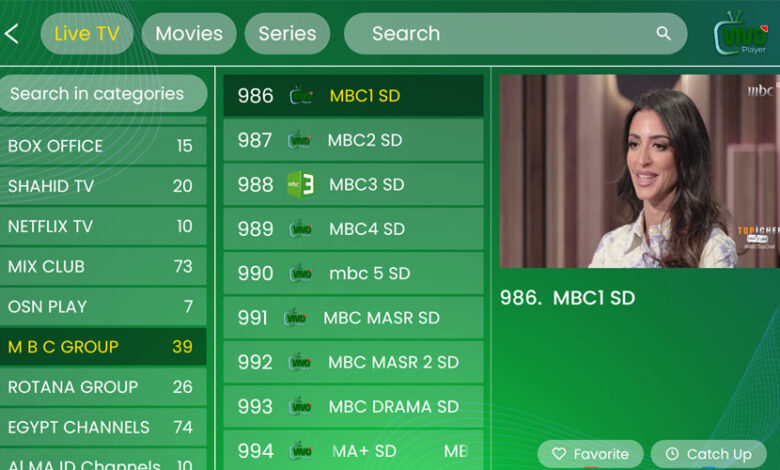Image resolution: width=780 pixels, height=470 pixels.
Task: Open the Movies tab
Action: click(x=189, y=34)
